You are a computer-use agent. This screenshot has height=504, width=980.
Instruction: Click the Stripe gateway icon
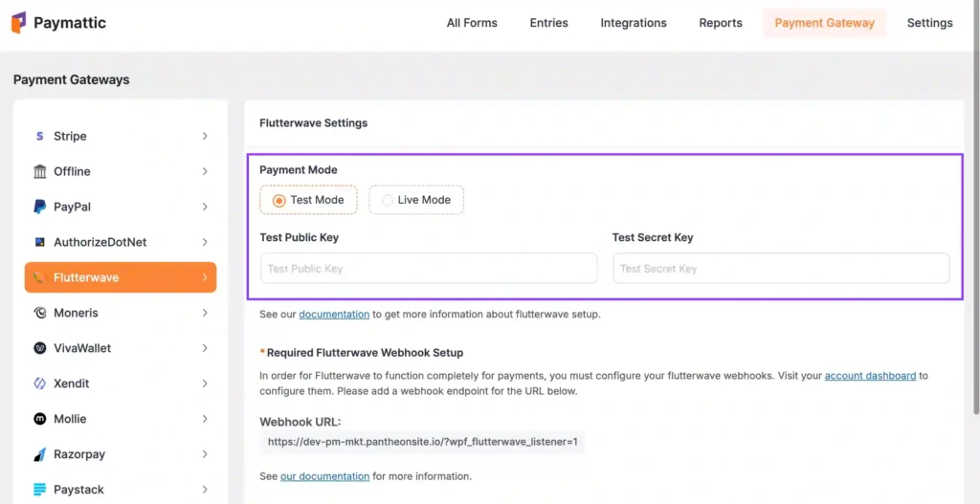[x=40, y=136]
